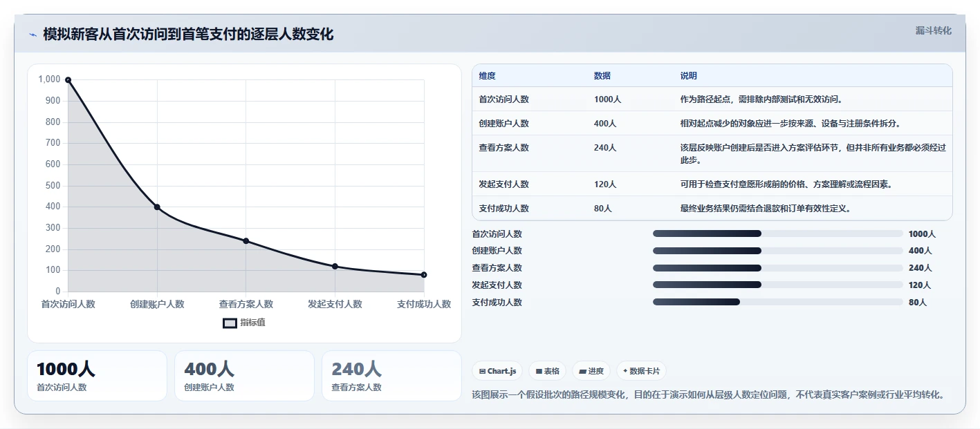Click the 创建账户人数 x-axis label
980x429 pixels.
(x=157, y=304)
